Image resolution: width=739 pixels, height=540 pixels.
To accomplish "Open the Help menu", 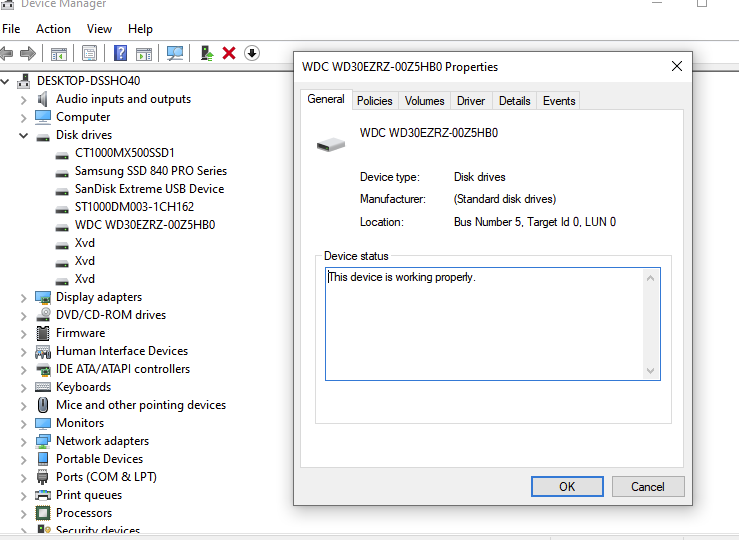I will (x=140, y=29).
